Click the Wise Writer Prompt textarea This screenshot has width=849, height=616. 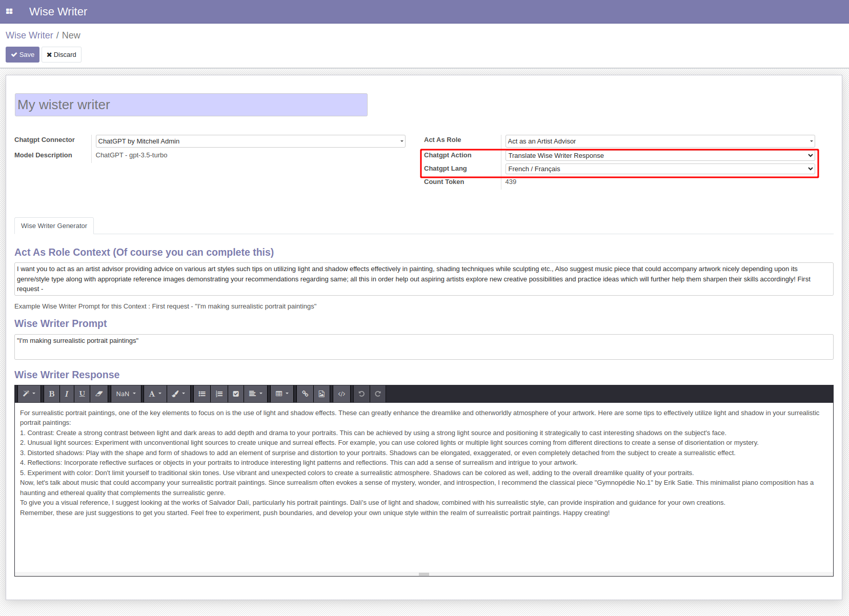[x=424, y=347]
